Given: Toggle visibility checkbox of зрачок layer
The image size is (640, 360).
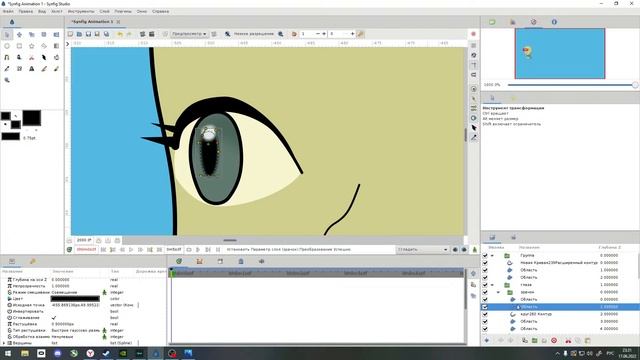Looking at the screenshot, I should 485,292.
